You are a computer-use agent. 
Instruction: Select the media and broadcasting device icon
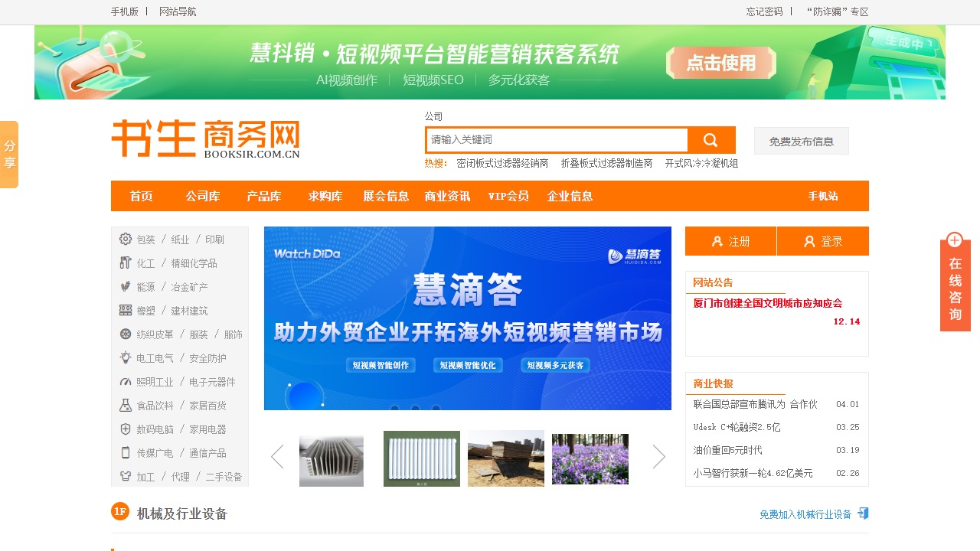point(126,452)
